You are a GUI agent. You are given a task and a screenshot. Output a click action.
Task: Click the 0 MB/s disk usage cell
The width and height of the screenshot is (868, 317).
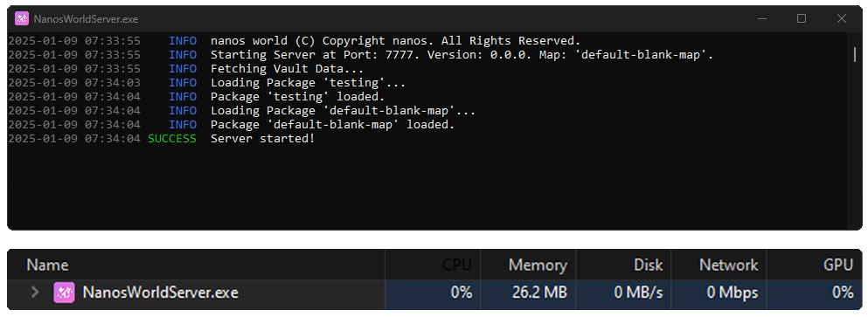point(623,293)
